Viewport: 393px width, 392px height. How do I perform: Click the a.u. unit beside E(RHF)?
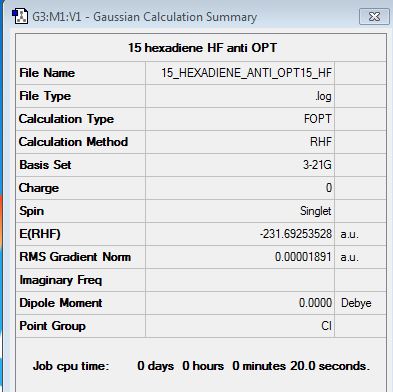[350, 234]
